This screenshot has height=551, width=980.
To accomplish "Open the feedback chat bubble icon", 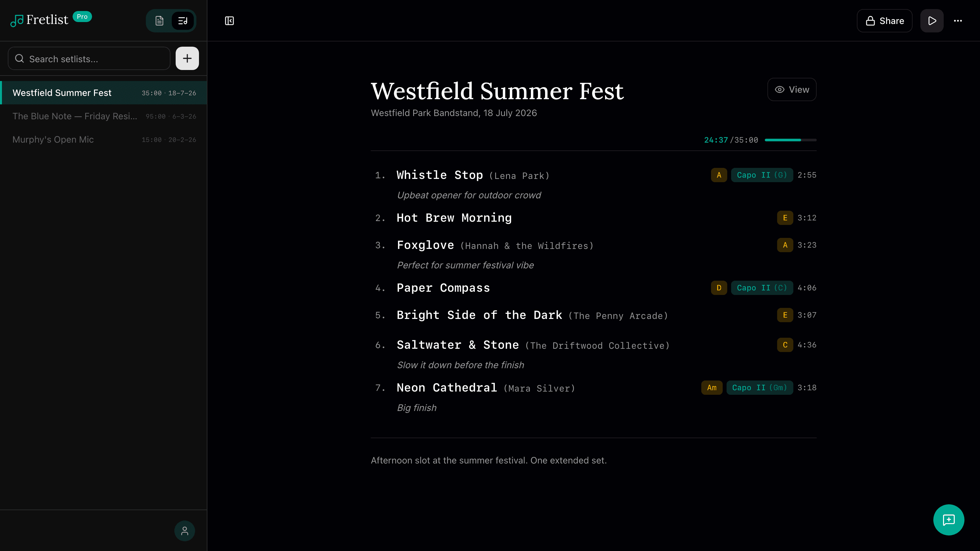I will (949, 520).
